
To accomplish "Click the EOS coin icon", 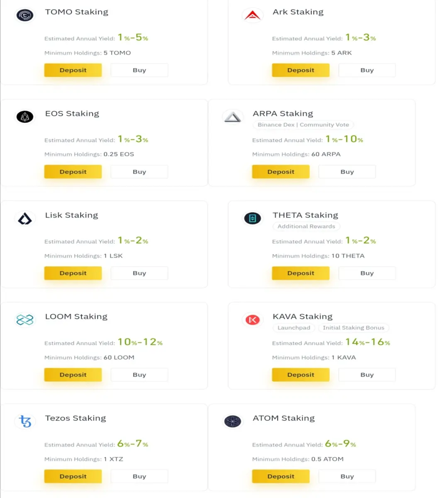I will coord(25,117).
